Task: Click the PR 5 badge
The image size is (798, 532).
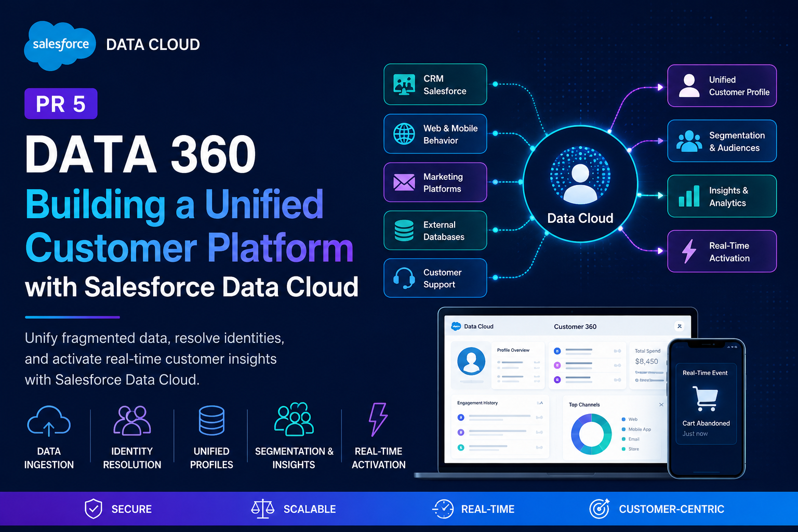Action: (61, 104)
